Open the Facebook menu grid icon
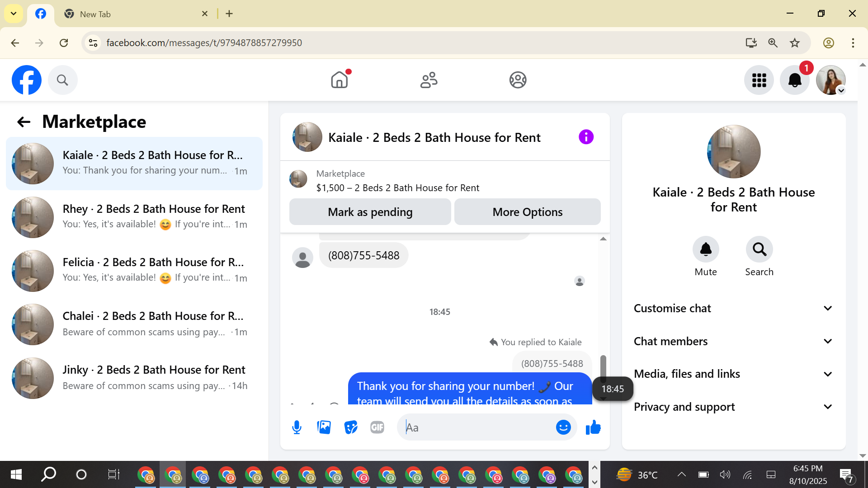The width and height of the screenshot is (868, 488). (x=759, y=80)
